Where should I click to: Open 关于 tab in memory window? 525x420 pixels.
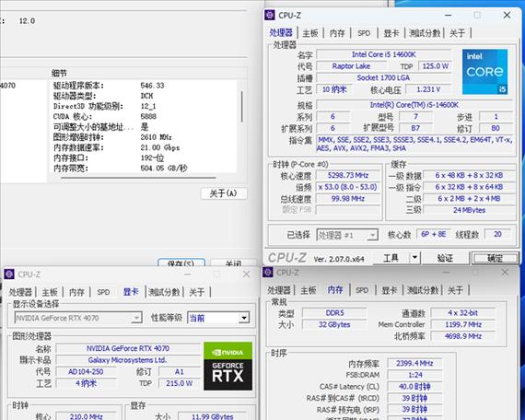coord(455,290)
